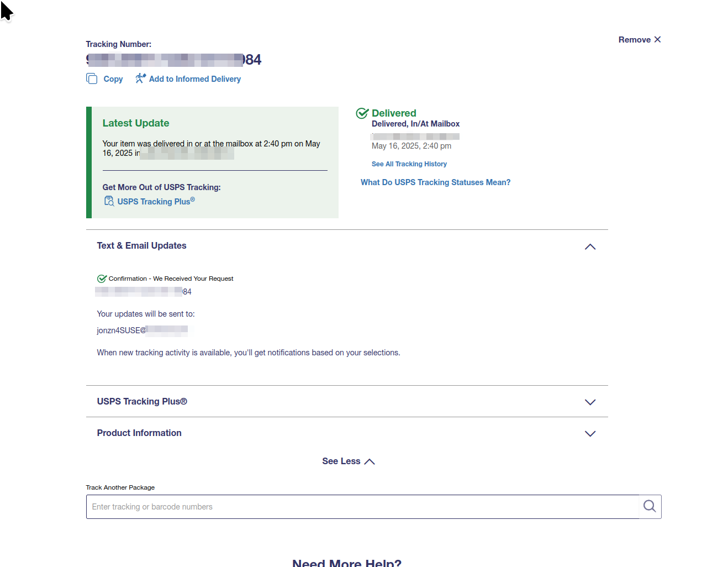The width and height of the screenshot is (728, 567).
Task: Click the 'Track Another Package' label
Action: pos(120,487)
